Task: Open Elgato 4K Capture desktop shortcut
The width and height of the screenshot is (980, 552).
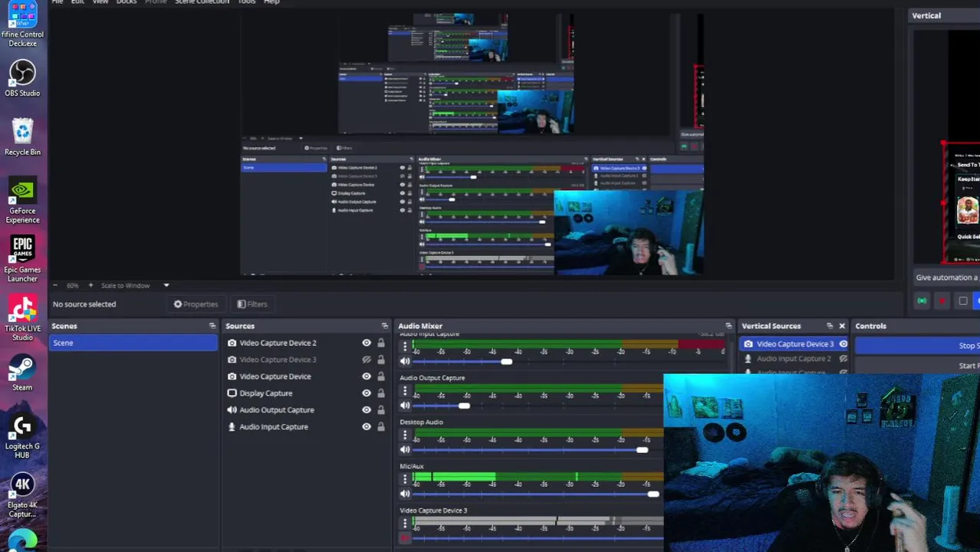Action: click(x=22, y=495)
